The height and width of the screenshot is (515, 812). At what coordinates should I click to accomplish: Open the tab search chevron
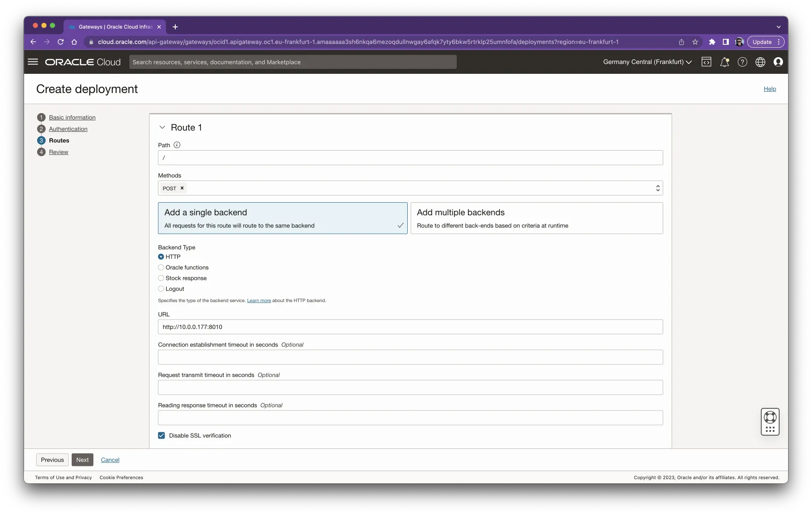click(779, 27)
